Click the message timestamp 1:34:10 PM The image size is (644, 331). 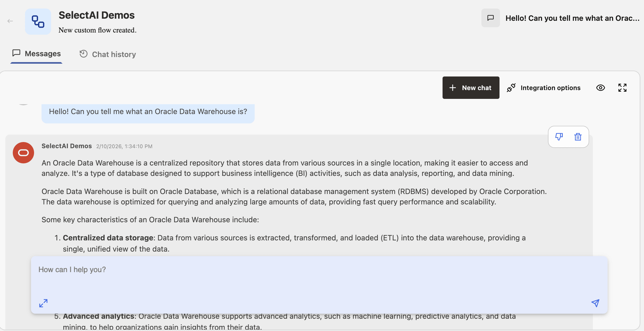click(124, 146)
